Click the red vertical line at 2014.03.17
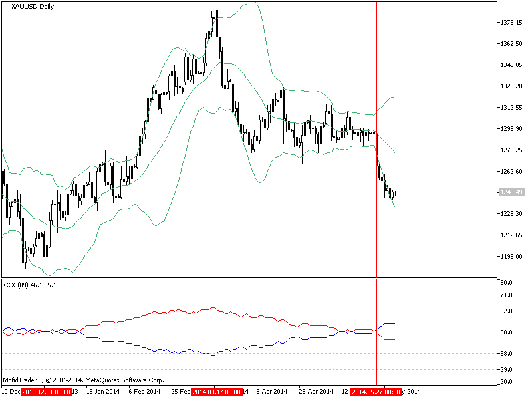 [x=217, y=133]
